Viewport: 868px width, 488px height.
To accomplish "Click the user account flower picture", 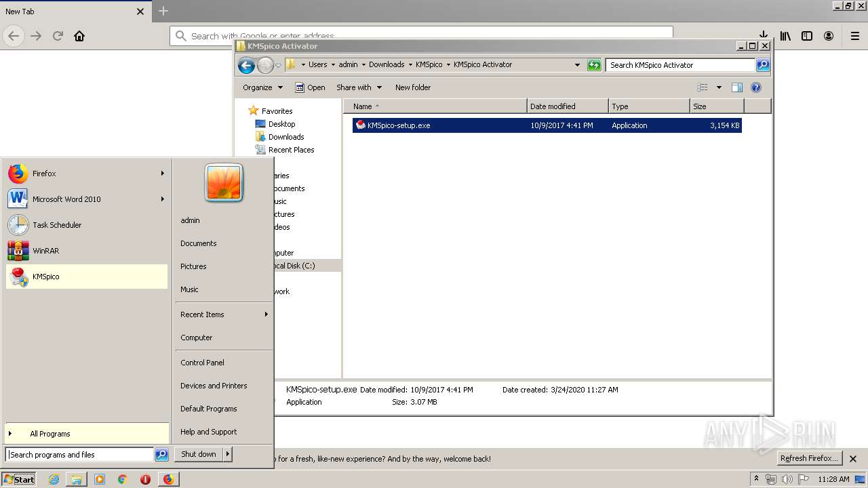I will (x=224, y=183).
